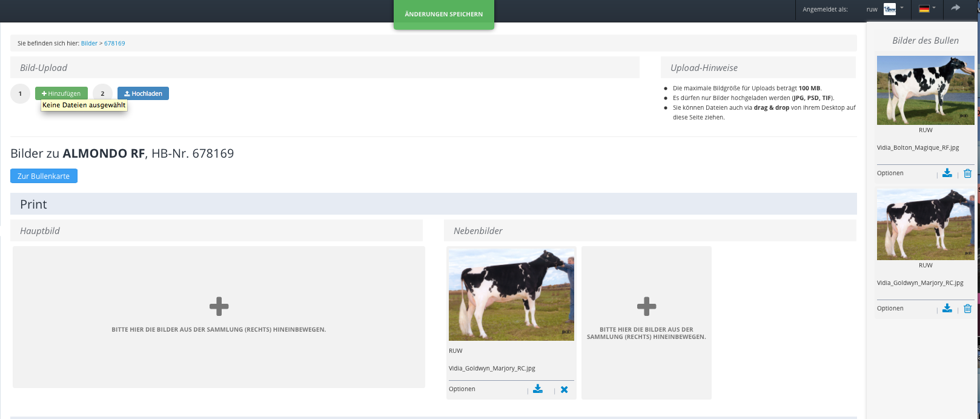Select the second cow thumbnail in sidebar
The width and height of the screenshot is (980, 419).
tap(925, 225)
